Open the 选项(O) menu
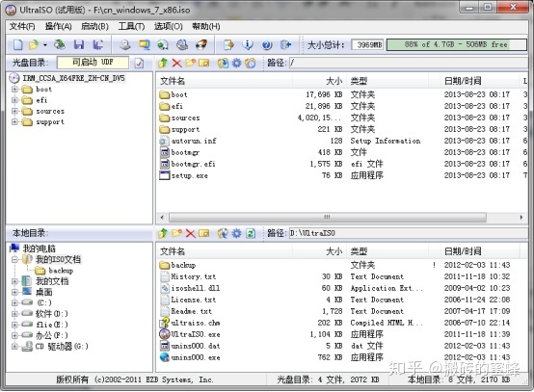This screenshot has height=392, width=534. pyautogui.click(x=169, y=27)
